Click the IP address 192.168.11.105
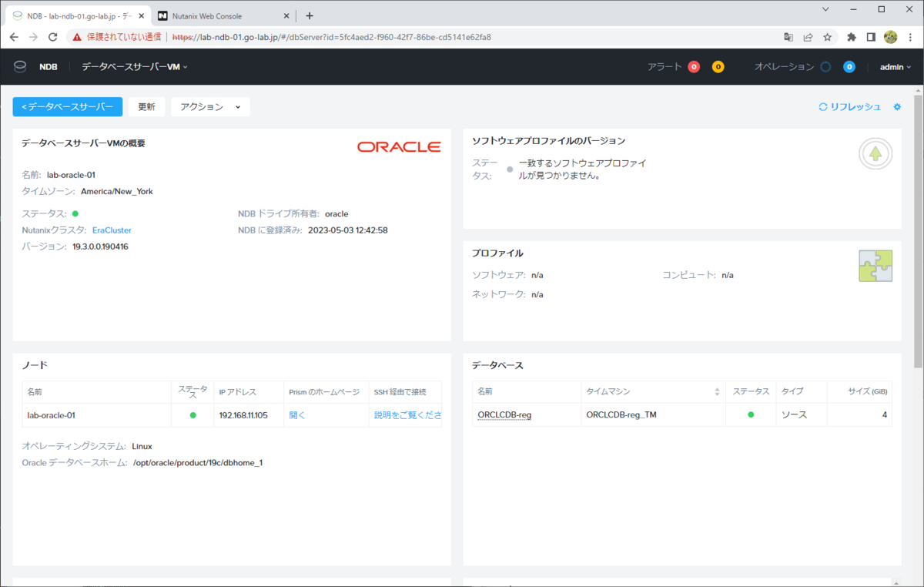 coord(243,415)
